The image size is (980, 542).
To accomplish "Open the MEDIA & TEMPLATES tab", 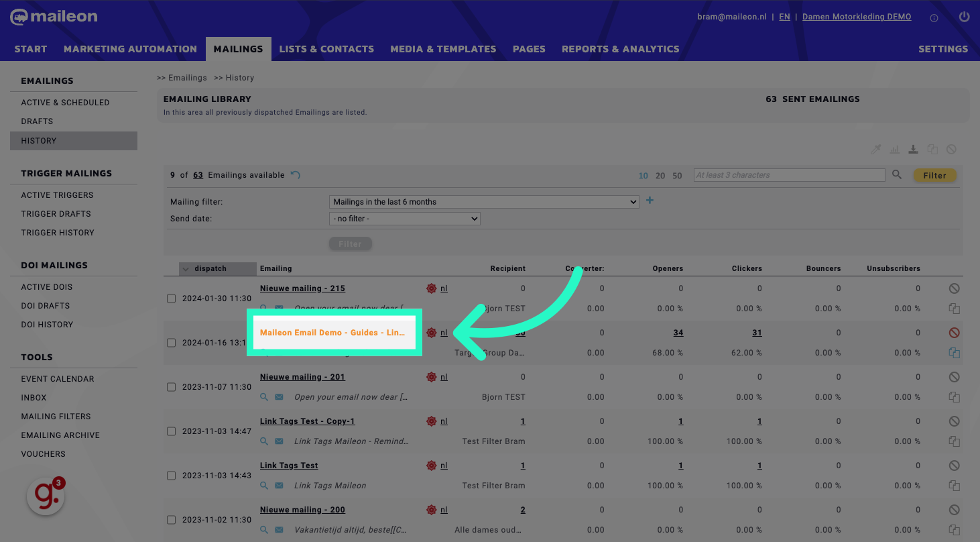I will click(x=443, y=49).
